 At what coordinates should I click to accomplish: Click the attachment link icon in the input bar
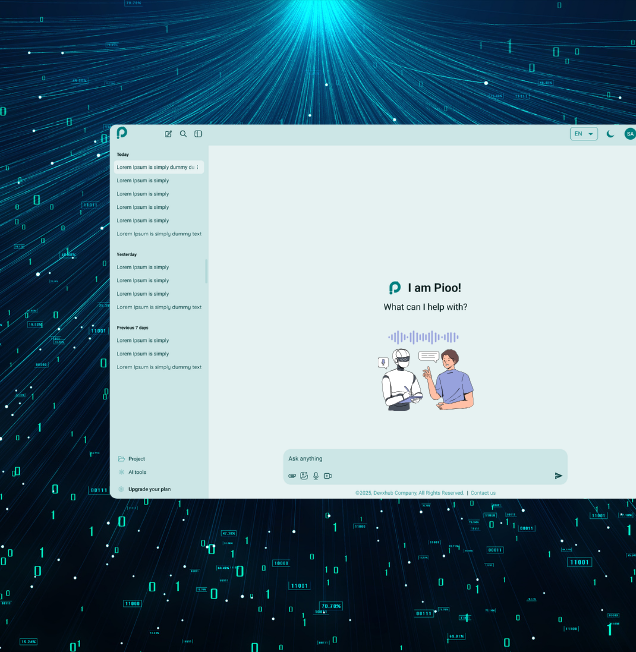coord(292,476)
